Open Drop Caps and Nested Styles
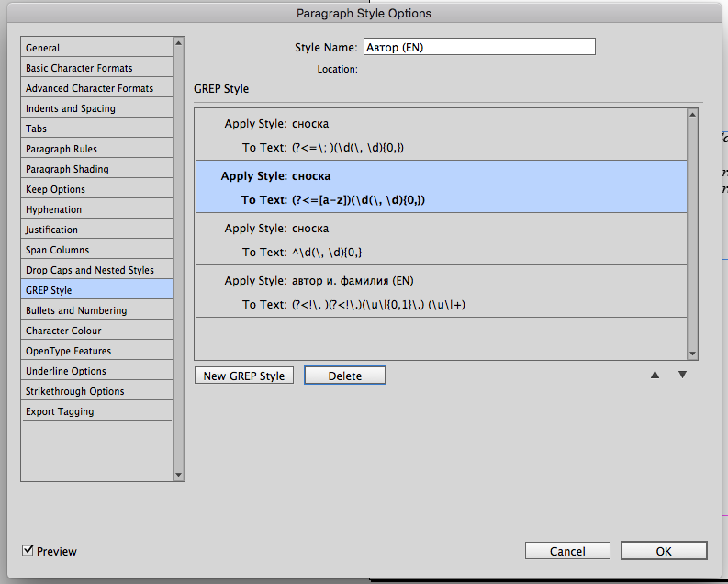This screenshot has height=584, width=728. point(96,270)
